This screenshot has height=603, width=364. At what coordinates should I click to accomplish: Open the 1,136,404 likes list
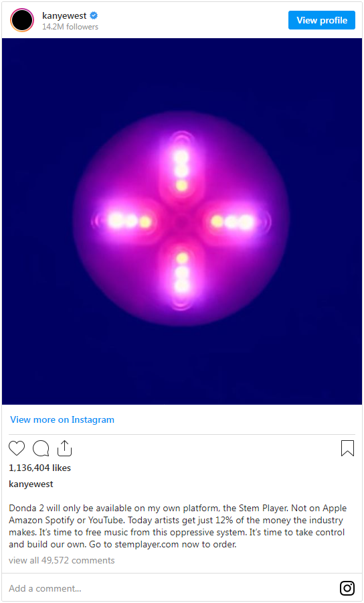tap(40, 468)
